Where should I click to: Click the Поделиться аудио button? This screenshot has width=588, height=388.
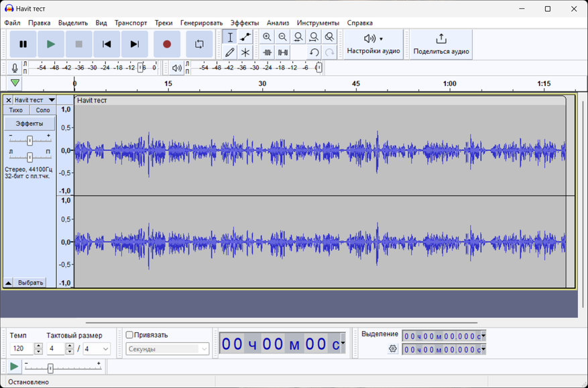pos(441,44)
